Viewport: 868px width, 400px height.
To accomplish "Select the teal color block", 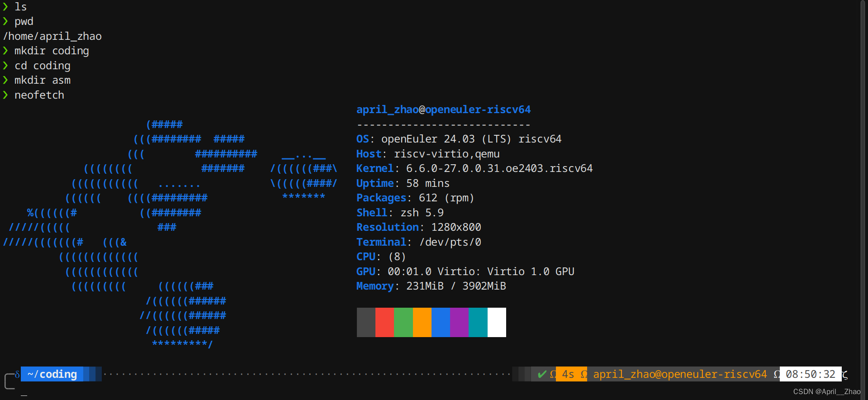I will click(x=478, y=322).
